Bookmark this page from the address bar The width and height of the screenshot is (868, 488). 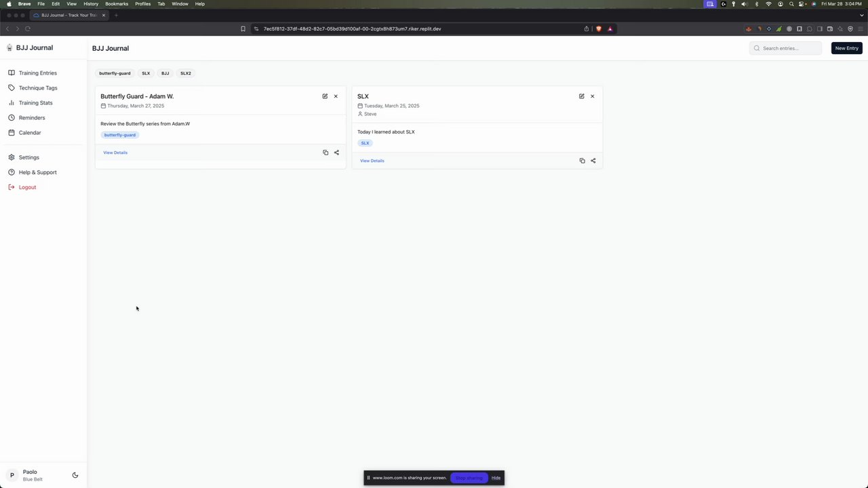[x=243, y=28]
